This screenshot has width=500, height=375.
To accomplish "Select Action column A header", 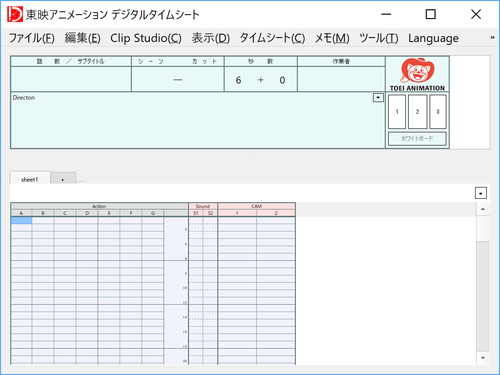I will coord(21,213).
